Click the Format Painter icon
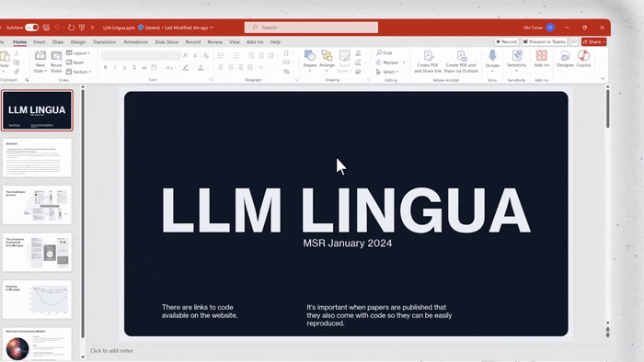The image size is (644, 362). pyautogui.click(x=17, y=72)
